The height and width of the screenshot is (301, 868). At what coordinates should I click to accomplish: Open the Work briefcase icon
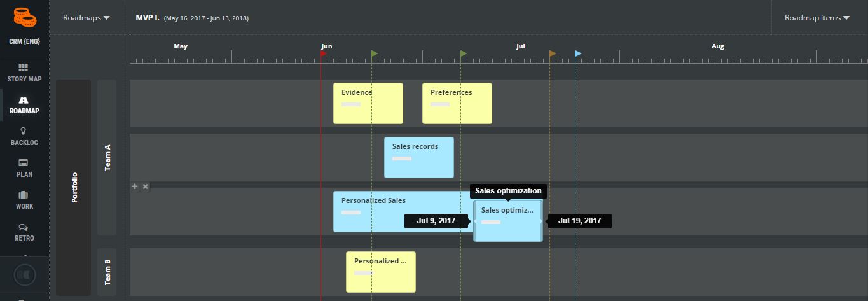24,195
